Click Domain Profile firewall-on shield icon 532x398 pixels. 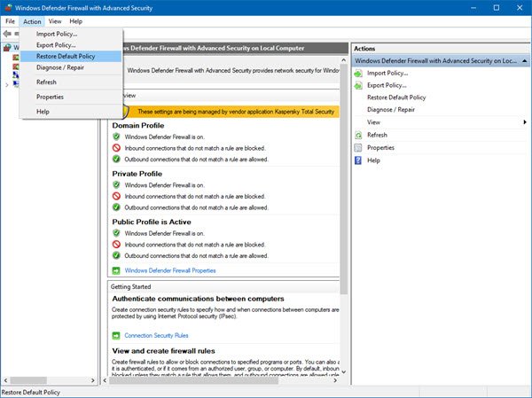pos(116,137)
